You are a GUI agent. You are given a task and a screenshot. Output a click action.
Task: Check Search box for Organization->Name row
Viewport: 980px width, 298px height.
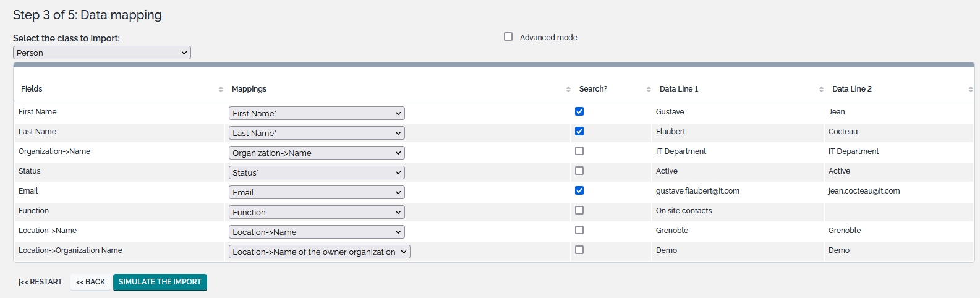[579, 151]
